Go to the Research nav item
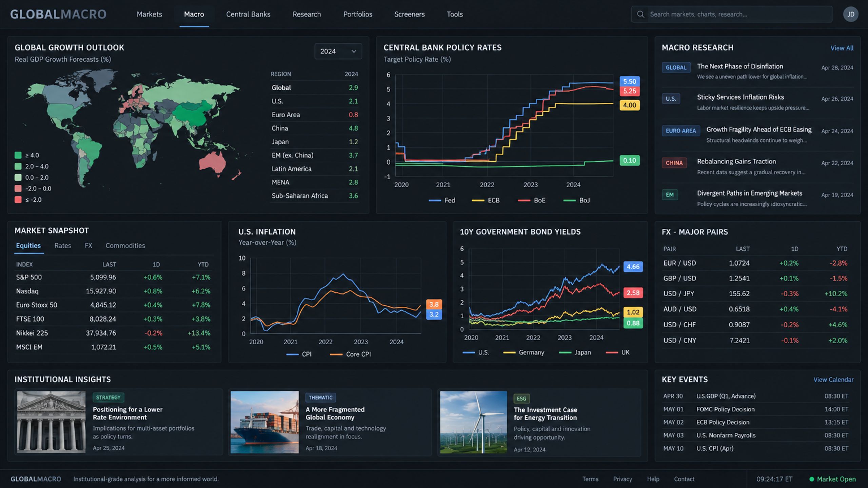 307,14
